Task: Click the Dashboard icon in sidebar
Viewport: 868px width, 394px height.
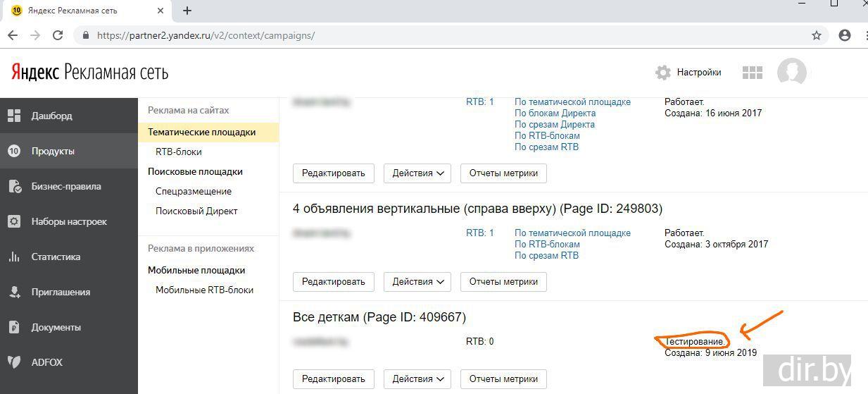Action: point(14,116)
